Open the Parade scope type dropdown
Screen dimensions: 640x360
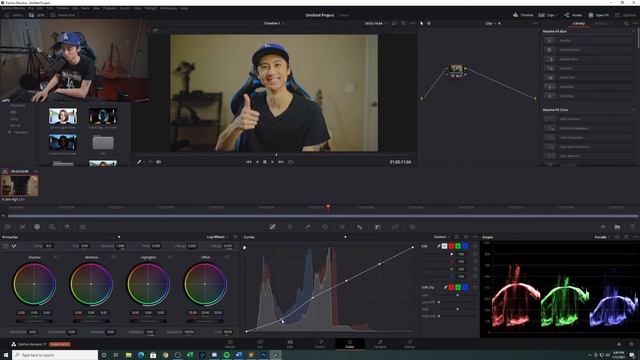(602, 237)
